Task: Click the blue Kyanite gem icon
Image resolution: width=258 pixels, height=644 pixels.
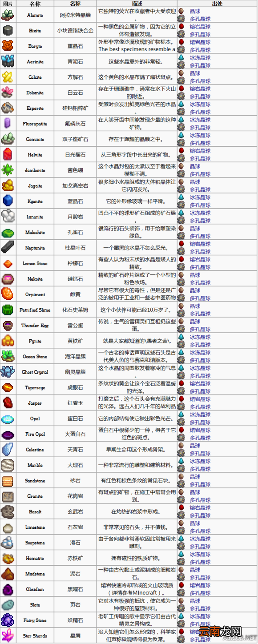Action: (8, 201)
